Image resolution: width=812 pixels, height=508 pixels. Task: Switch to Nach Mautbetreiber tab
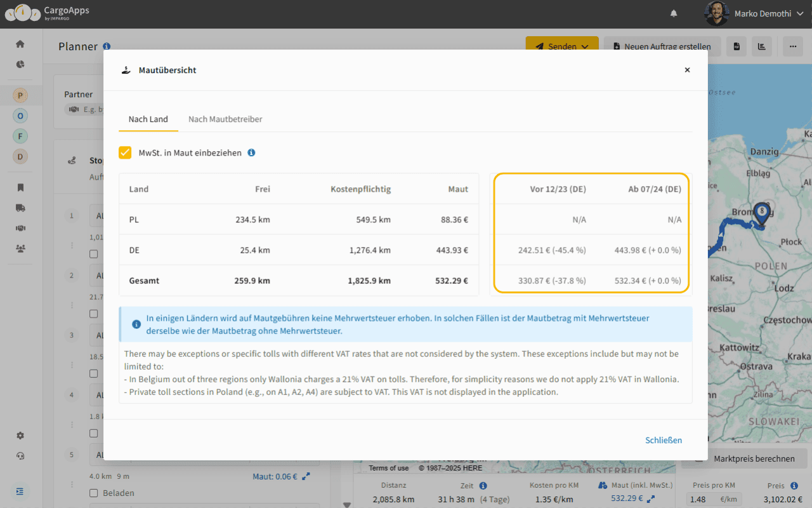(x=225, y=119)
